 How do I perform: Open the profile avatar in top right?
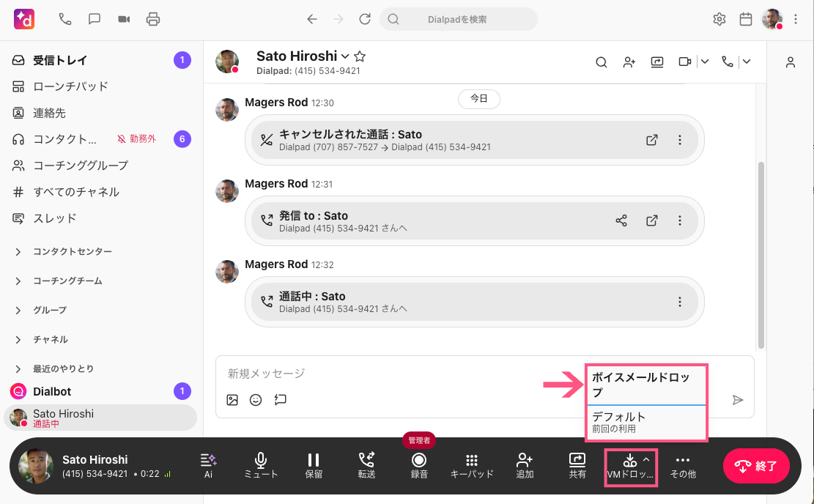pos(772,19)
